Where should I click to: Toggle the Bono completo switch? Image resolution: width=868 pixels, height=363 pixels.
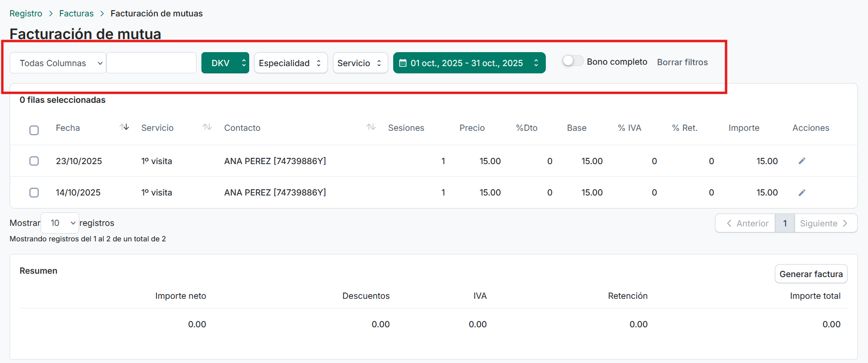[x=573, y=61]
